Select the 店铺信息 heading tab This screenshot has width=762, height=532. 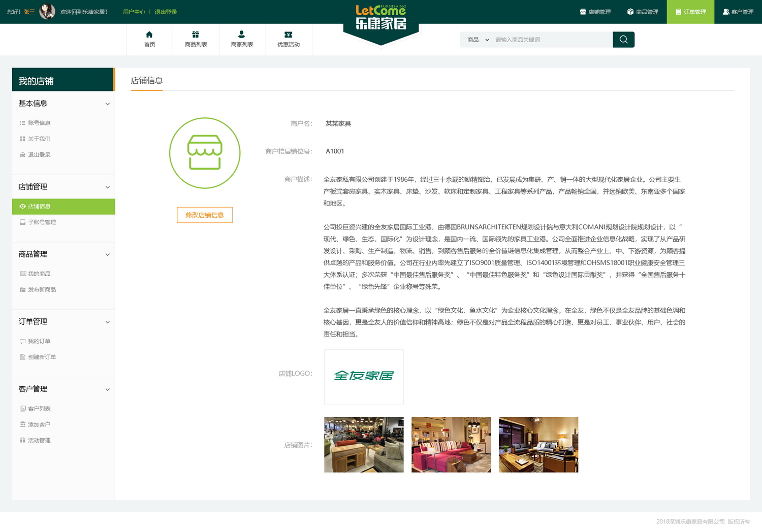coord(147,81)
